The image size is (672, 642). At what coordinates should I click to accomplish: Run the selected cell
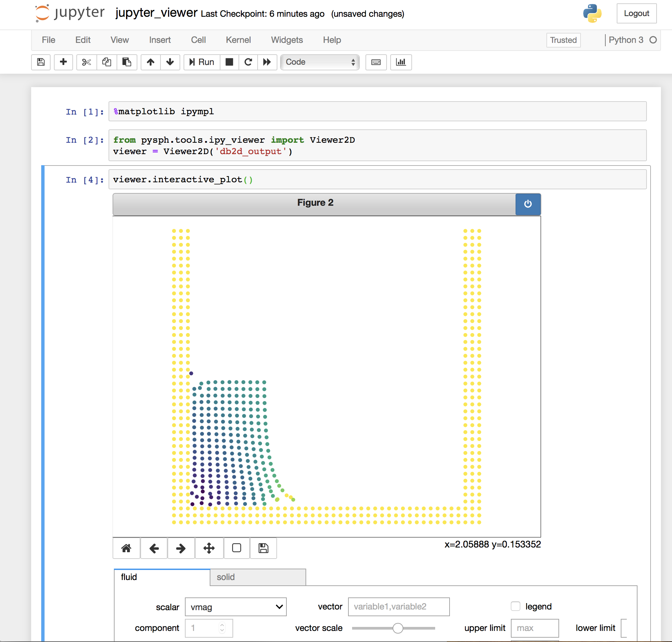[202, 62]
